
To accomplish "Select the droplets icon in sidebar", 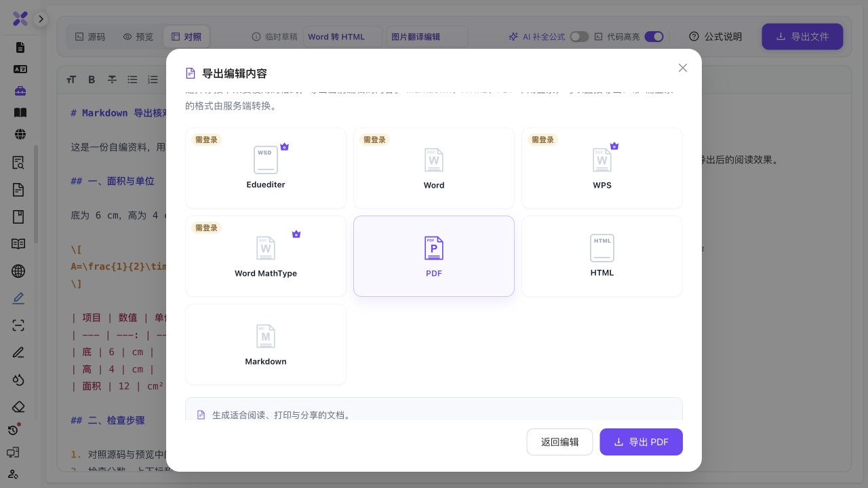I will click(18, 380).
